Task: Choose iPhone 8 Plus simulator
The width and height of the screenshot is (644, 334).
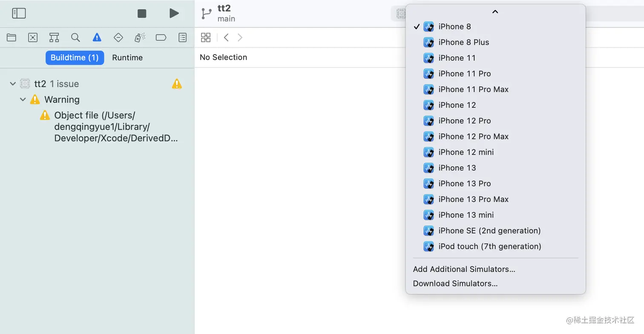Action: (x=495, y=42)
